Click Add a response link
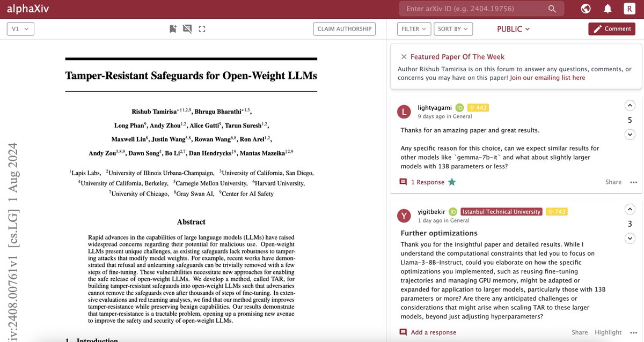This screenshot has width=644, height=342. [434, 332]
